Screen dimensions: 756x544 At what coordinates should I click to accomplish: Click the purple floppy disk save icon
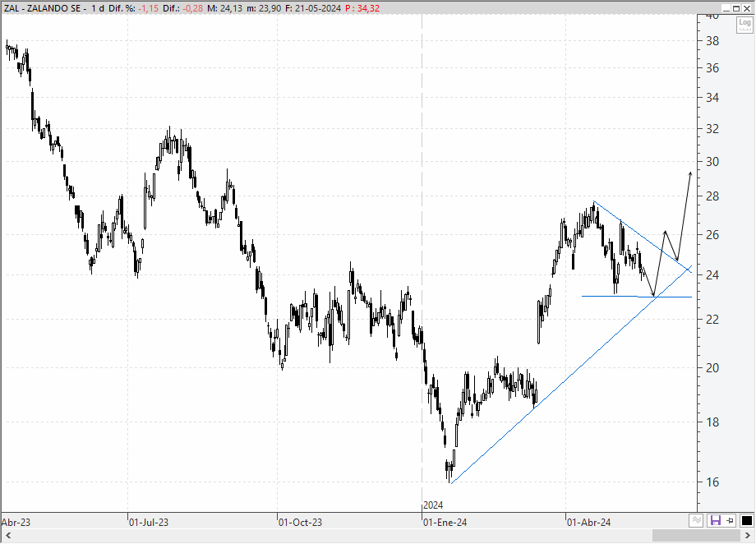(x=716, y=521)
